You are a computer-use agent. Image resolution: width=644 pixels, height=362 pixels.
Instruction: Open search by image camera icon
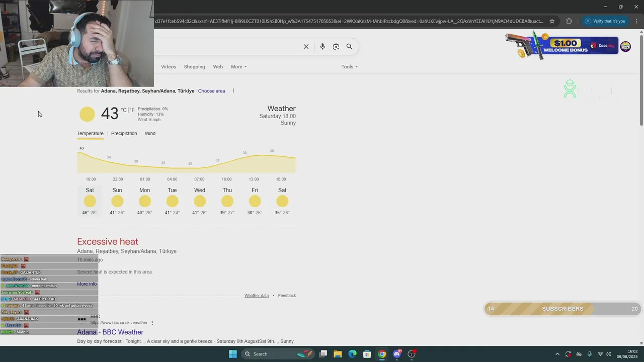[x=336, y=47]
